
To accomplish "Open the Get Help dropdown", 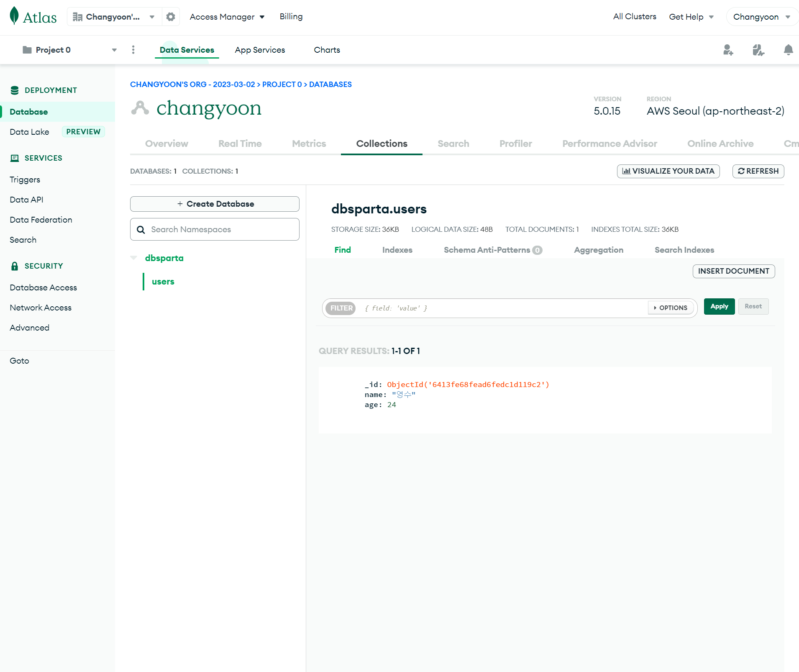I will pyautogui.click(x=691, y=17).
